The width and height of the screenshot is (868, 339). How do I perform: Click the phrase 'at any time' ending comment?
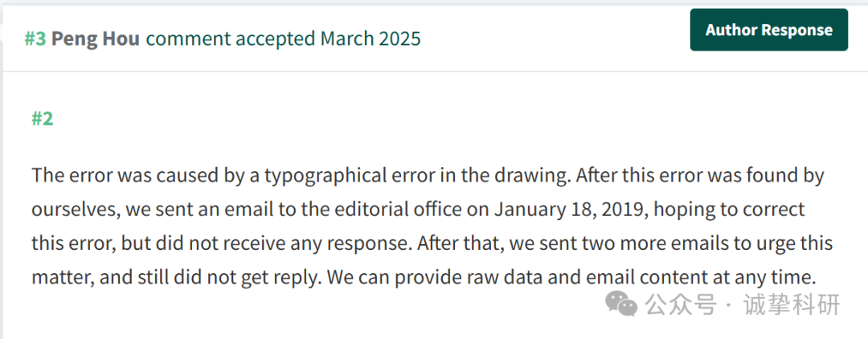pyautogui.click(x=762, y=277)
